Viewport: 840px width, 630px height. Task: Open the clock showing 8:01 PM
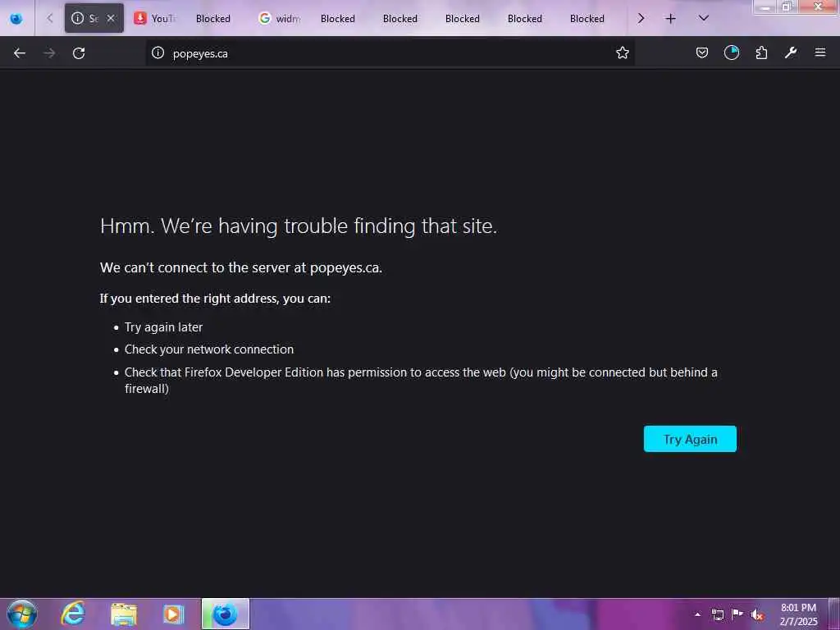798,614
